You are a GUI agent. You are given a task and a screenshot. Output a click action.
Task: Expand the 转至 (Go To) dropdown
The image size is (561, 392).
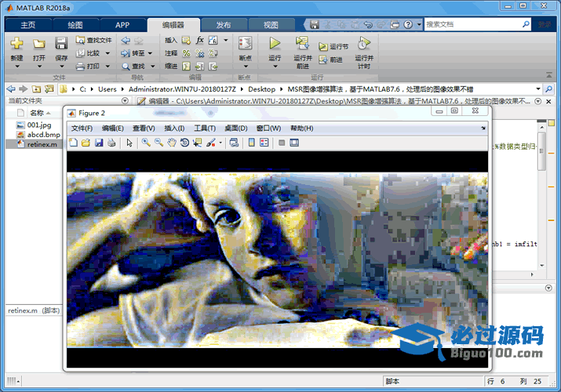coord(150,53)
